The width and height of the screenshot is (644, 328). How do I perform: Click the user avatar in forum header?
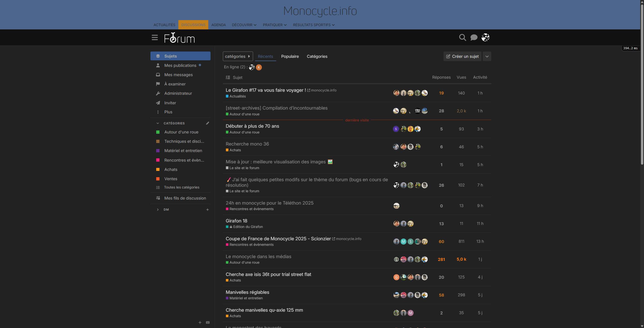pyautogui.click(x=485, y=37)
